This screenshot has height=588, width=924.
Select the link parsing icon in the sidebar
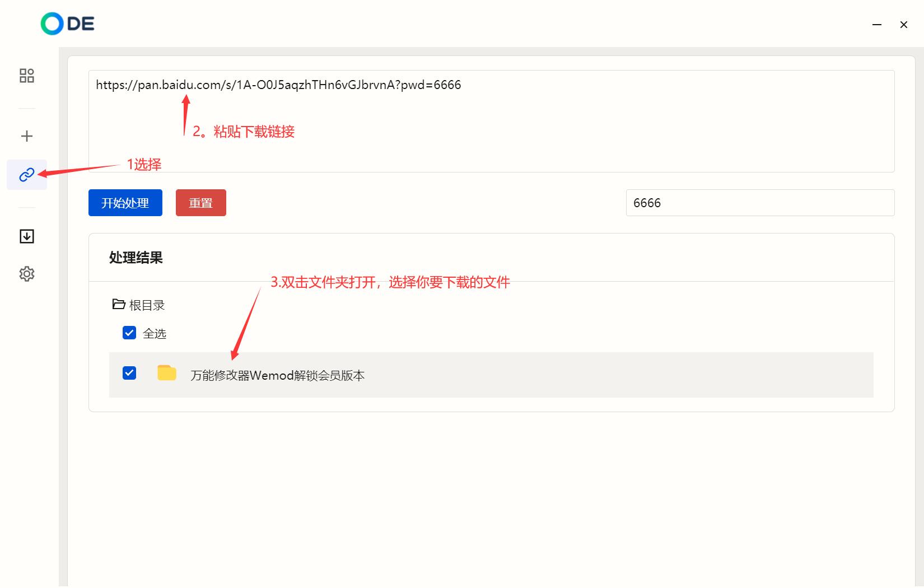point(26,174)
